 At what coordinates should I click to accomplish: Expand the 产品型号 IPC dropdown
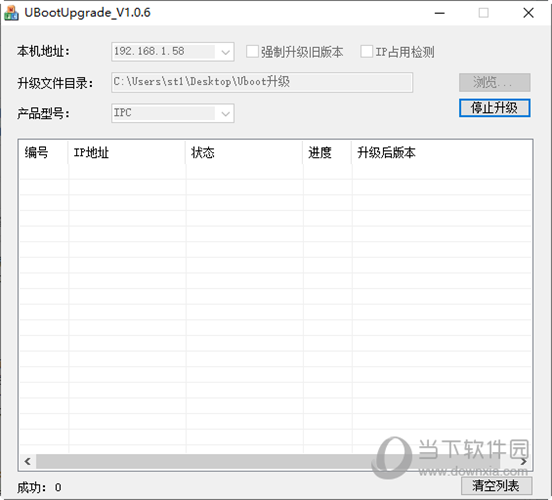172,113
